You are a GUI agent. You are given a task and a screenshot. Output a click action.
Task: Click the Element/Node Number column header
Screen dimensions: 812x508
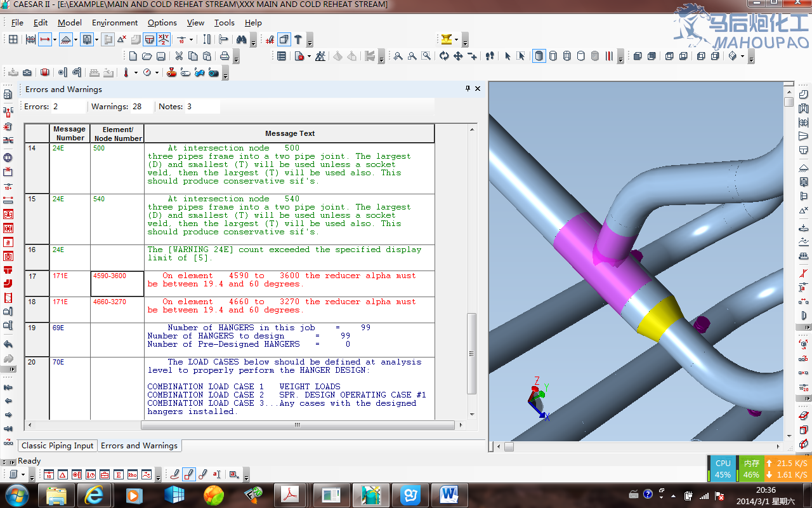click(117, 133)
